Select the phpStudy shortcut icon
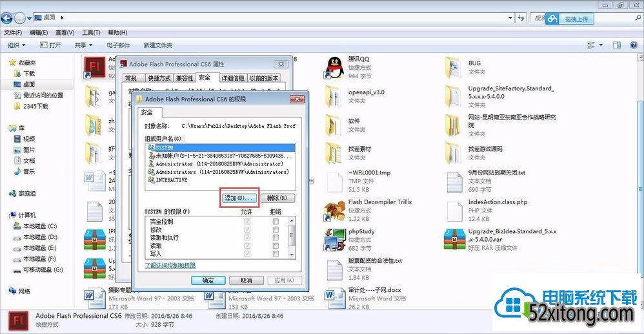 click(334, 240)
